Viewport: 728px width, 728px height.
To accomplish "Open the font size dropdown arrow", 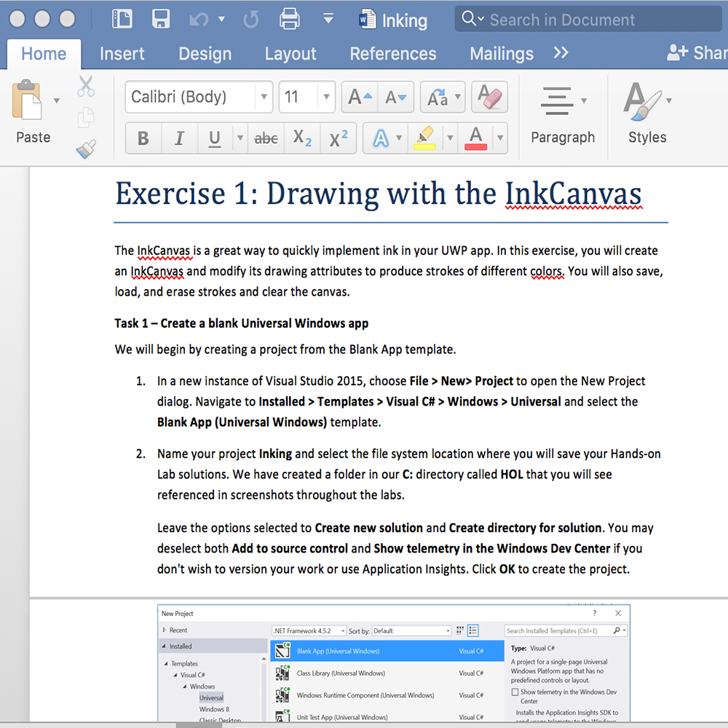I will pos(326,97).
